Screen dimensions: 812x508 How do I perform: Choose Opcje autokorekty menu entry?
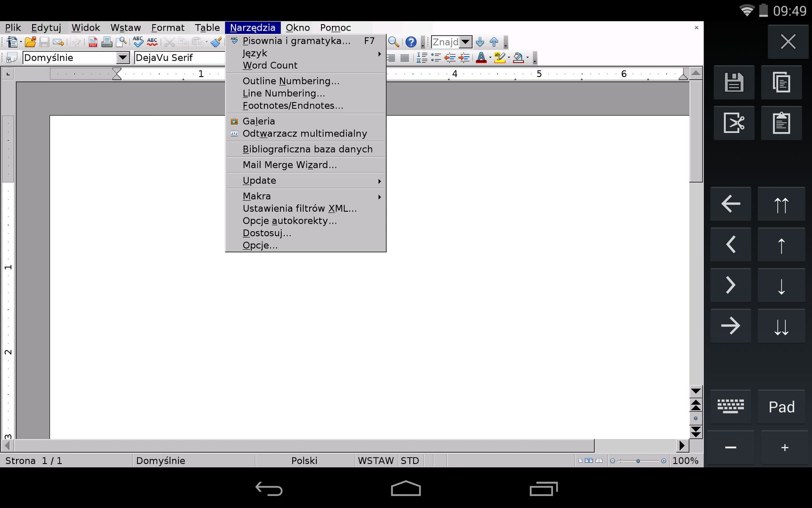coord(305,221)
